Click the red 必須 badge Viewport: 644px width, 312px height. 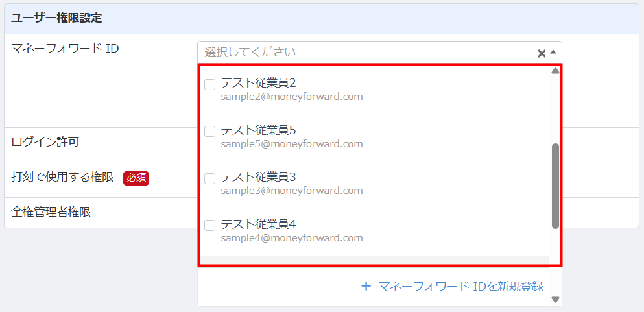136,178
